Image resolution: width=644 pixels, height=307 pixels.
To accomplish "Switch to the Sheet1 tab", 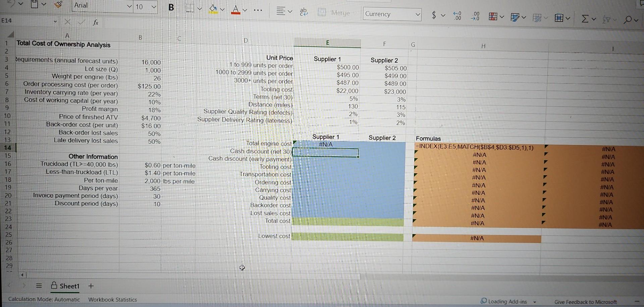I will tap(69, 286).
